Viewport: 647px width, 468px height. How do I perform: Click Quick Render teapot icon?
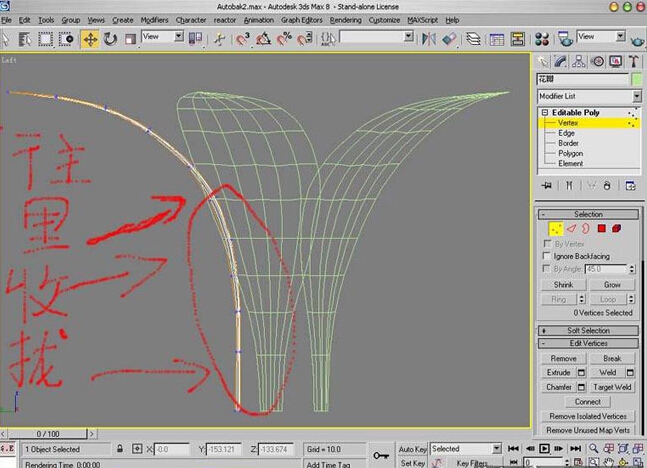pyautogui.click(x=638, y=40)
